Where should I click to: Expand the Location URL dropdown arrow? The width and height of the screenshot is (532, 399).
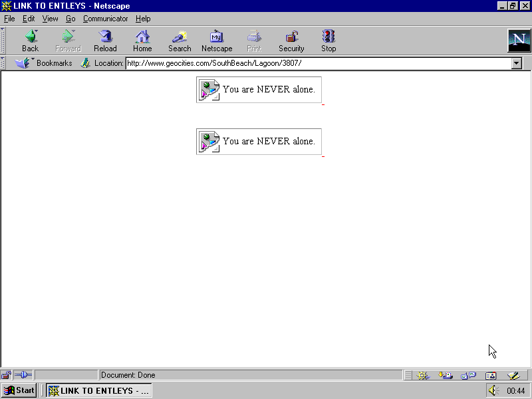517,63
